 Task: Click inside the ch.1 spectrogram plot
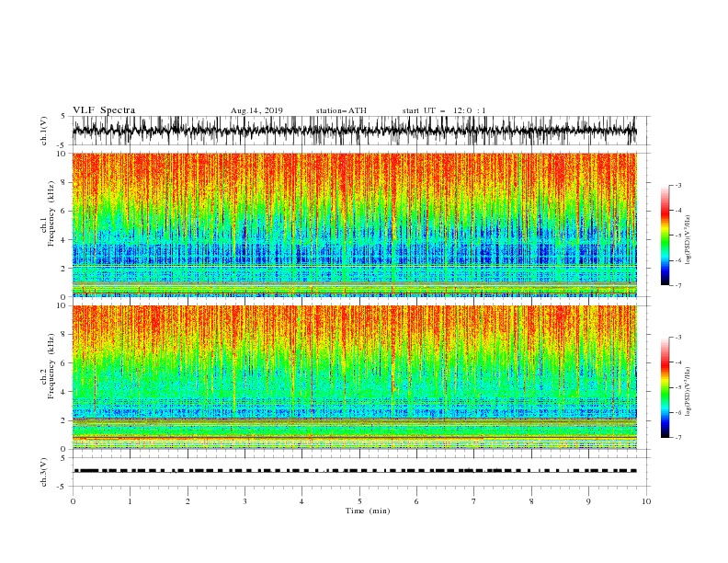coord(355,224)
